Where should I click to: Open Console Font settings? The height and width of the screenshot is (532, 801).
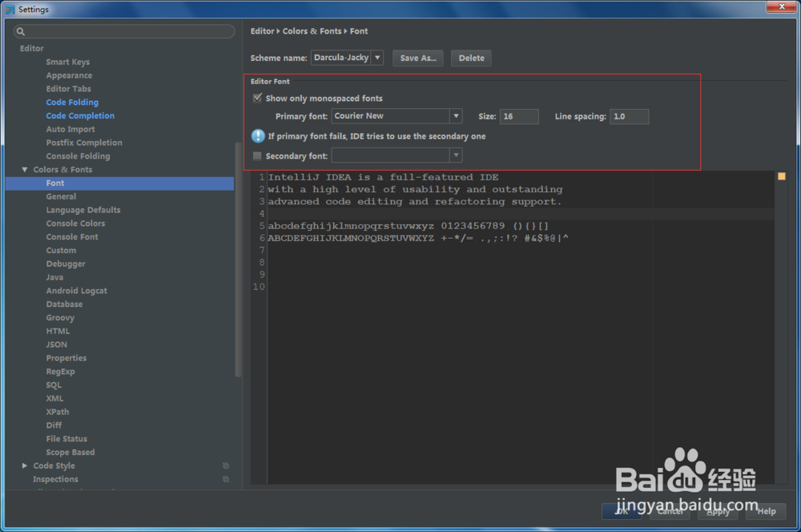click(72, 236)
